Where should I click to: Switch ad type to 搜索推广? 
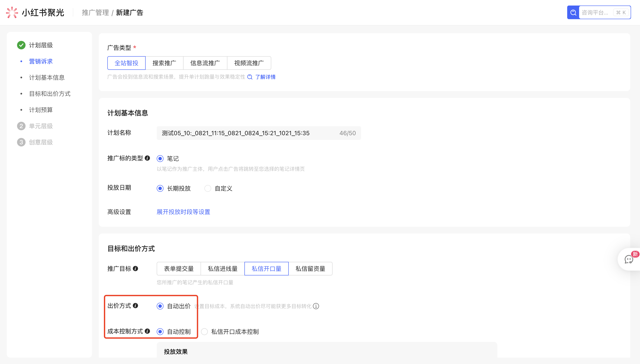[164, 63]
